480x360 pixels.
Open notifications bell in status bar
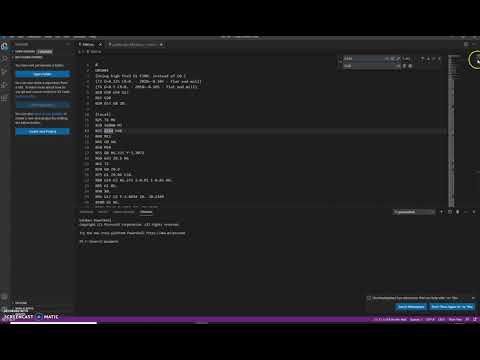(x=475, y=319)
